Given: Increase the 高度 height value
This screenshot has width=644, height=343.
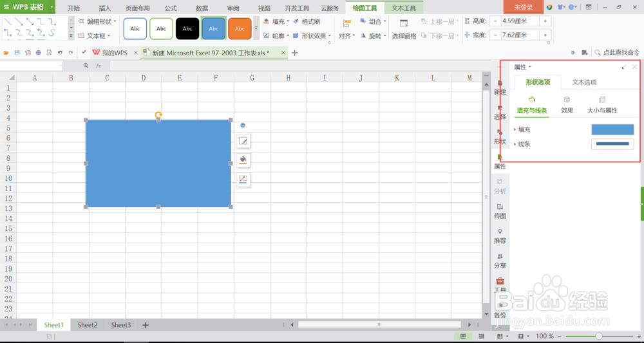Looking at the screenshot, I should tap(545, 21).
